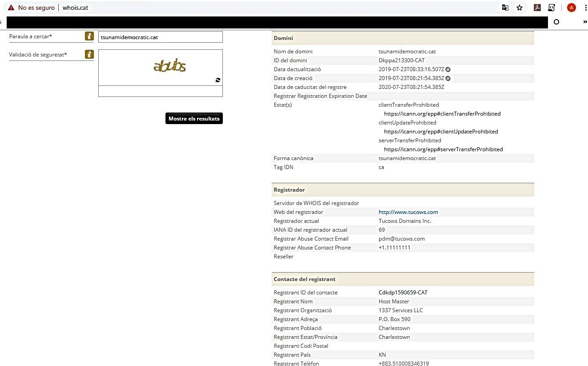Show more bookmarks with double chevron
588x366 pixels.
(585, 22)
